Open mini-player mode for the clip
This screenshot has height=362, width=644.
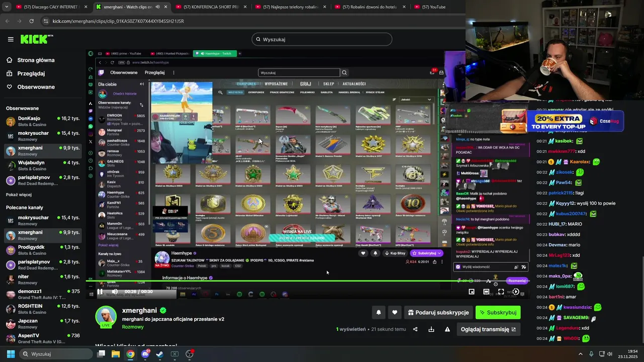coord(471,292)
